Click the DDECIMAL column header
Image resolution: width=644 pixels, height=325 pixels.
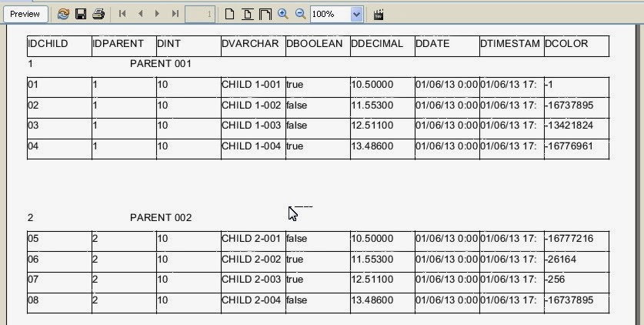coord(383,46)
